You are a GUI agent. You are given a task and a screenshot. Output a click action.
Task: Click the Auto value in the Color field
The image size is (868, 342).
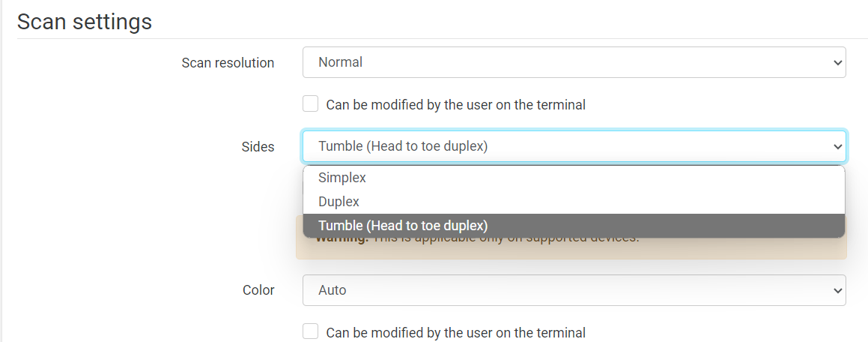pyautogui.click(x=333, y=289)
